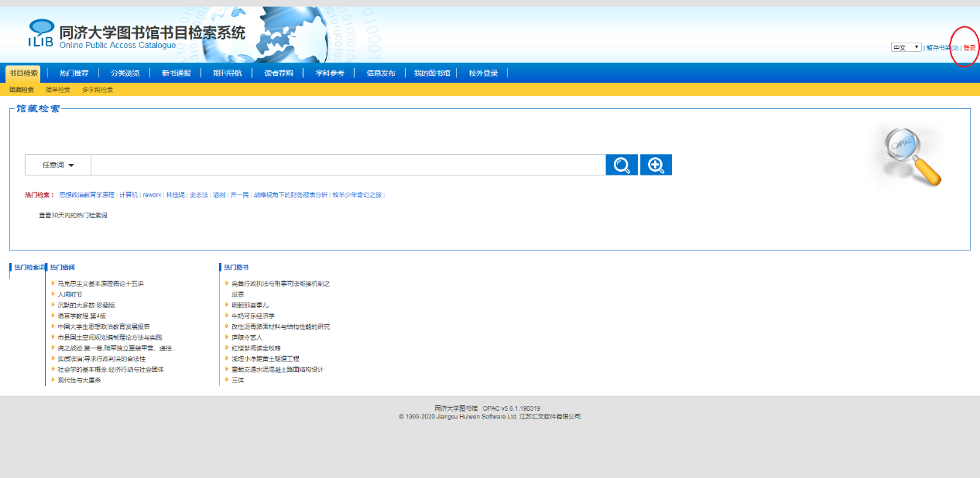Open borrowed book 现代性与大屠杀

(79, 381)
